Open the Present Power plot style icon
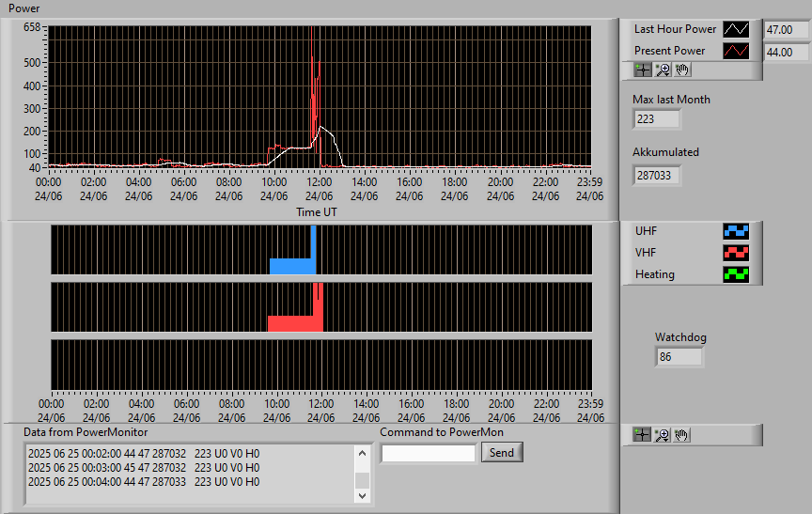812x514 pixels. click(736, 51)
